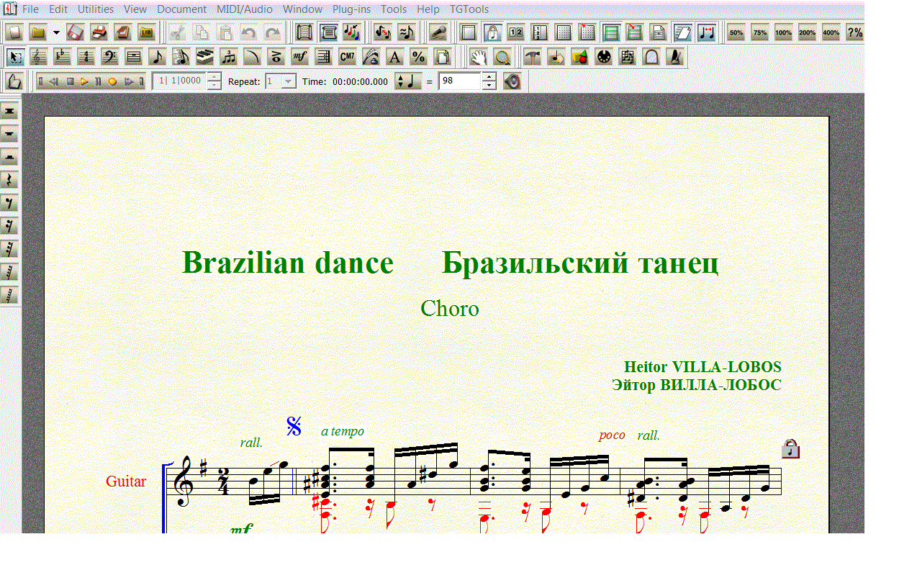
Task: Select the Resize percent tool
Action: pyautogui.click(x=419, y=57)
